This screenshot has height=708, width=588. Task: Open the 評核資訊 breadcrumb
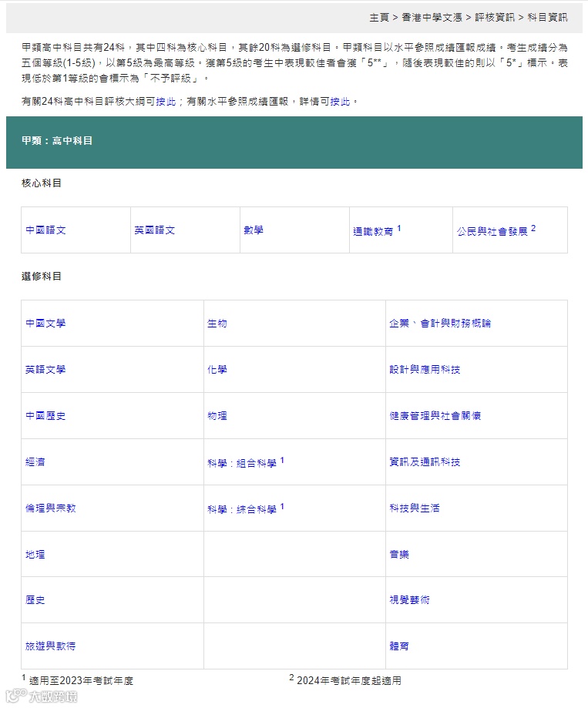495,18
